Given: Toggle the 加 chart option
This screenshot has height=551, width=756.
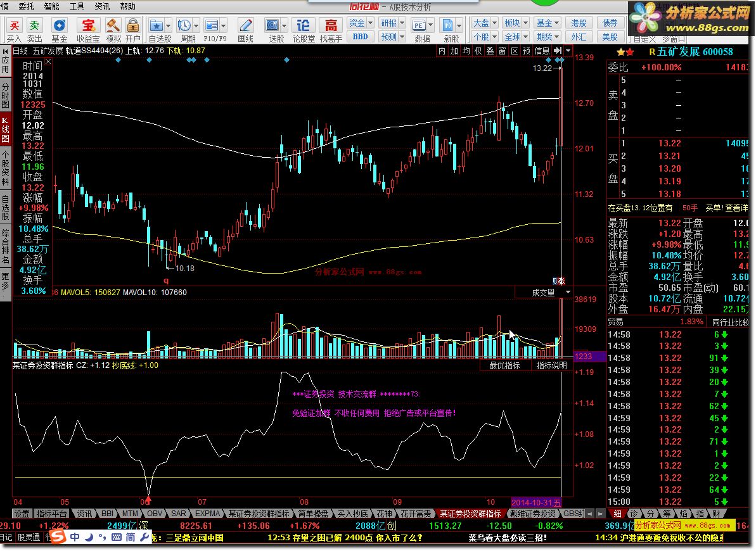Looking at the screenshot, I should tap(454, 51).
